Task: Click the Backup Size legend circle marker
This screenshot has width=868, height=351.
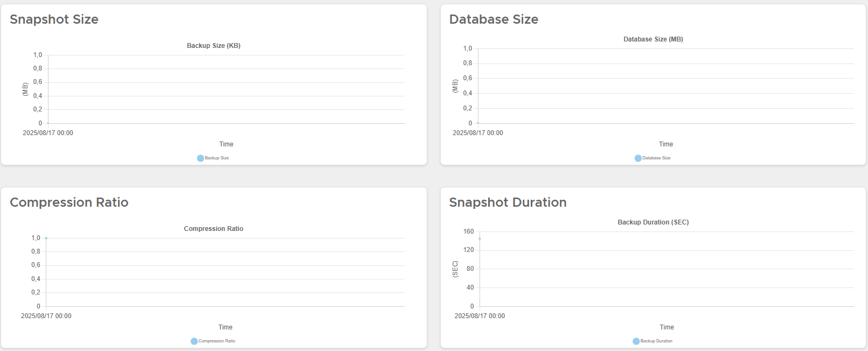Action: point(200,158)
